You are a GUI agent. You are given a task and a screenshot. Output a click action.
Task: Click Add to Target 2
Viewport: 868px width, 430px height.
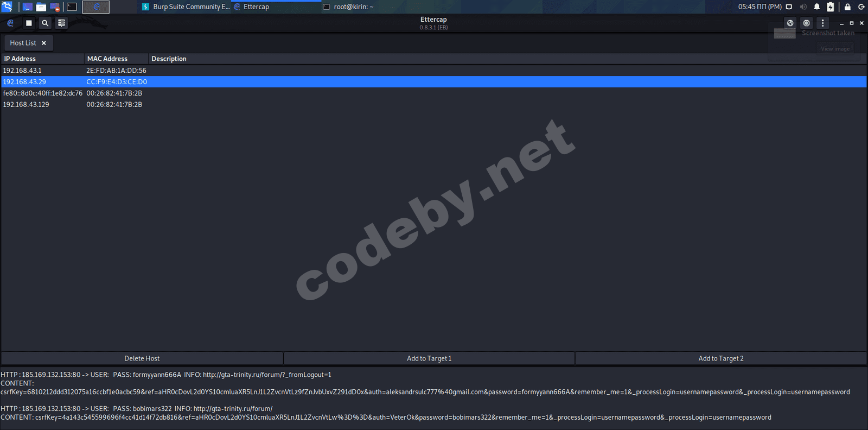pyautogui.click(x=721, y=358)
